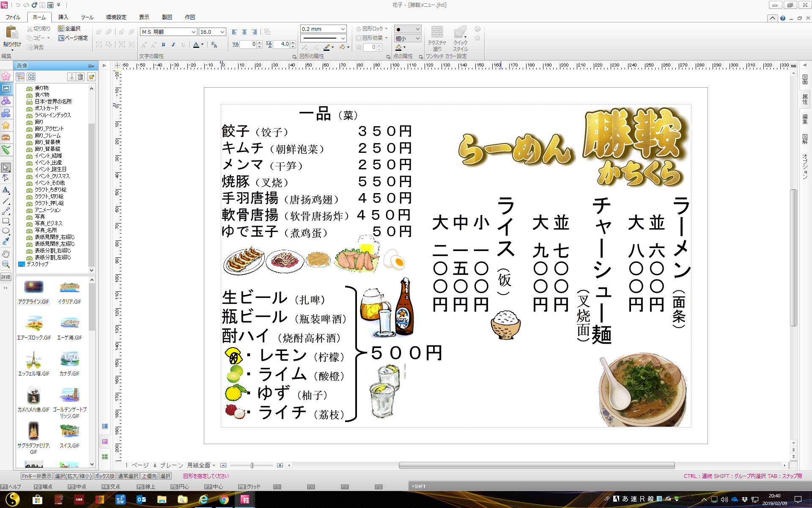Toggle the 上優先 status mode

(149, 476)
